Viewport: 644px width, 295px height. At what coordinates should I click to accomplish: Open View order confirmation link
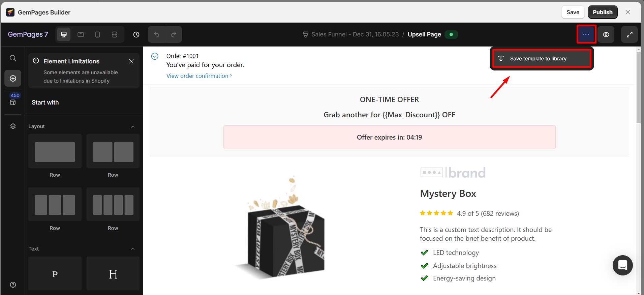click(197, 76)
